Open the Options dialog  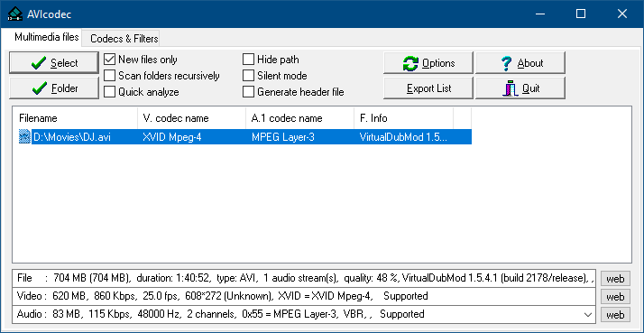pos(428,63)
